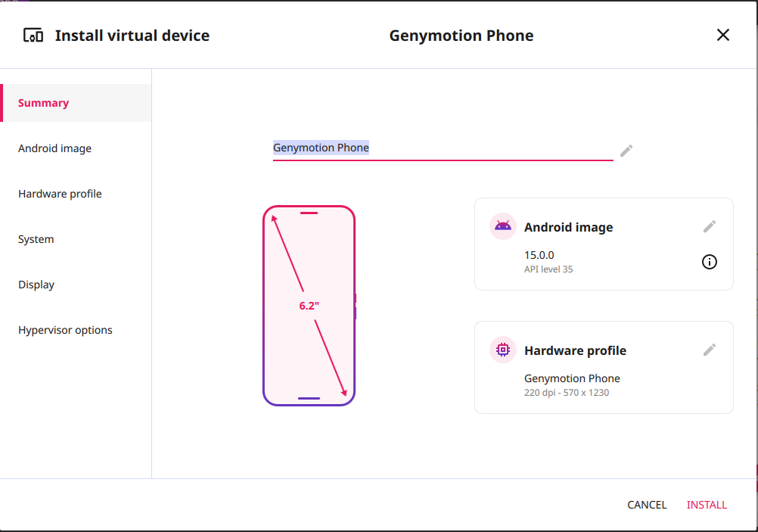The width and height of the screenshot is (758, 532).
Task: Return to the Summary section
Action: (43, 103)
